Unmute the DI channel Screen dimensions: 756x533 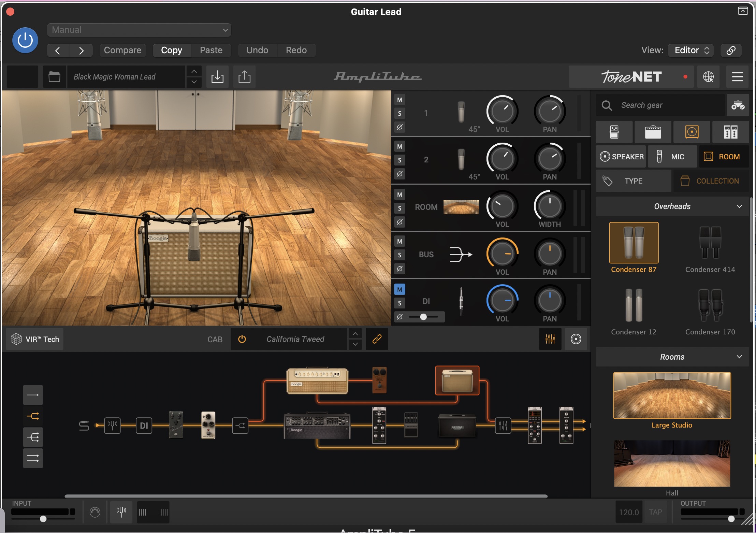(399, 289)
